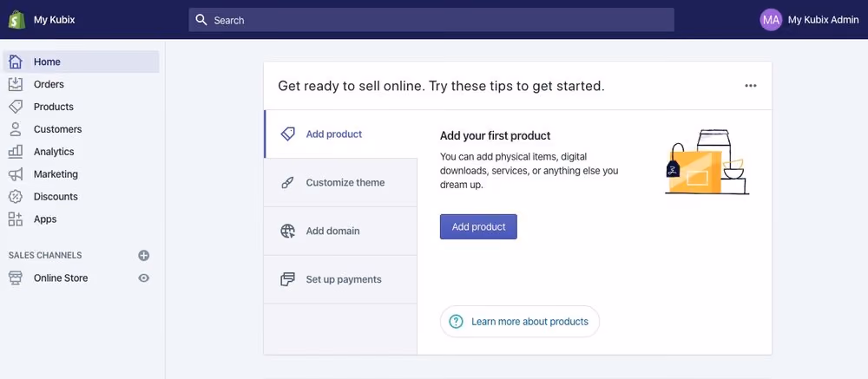Open Apps via the grid icon
The width and height of the screenshot is (868, 379).
click(x=16, y=219)
